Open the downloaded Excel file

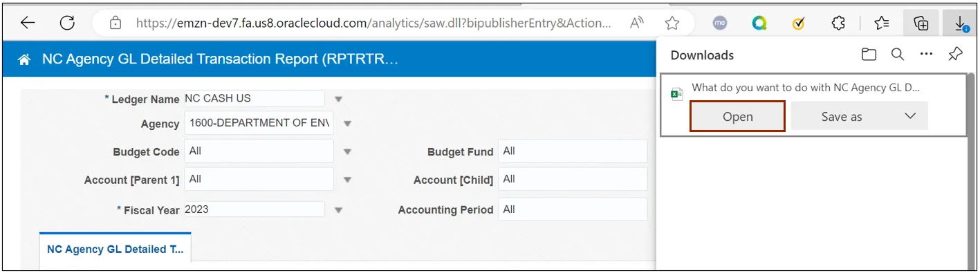(737, 116)
